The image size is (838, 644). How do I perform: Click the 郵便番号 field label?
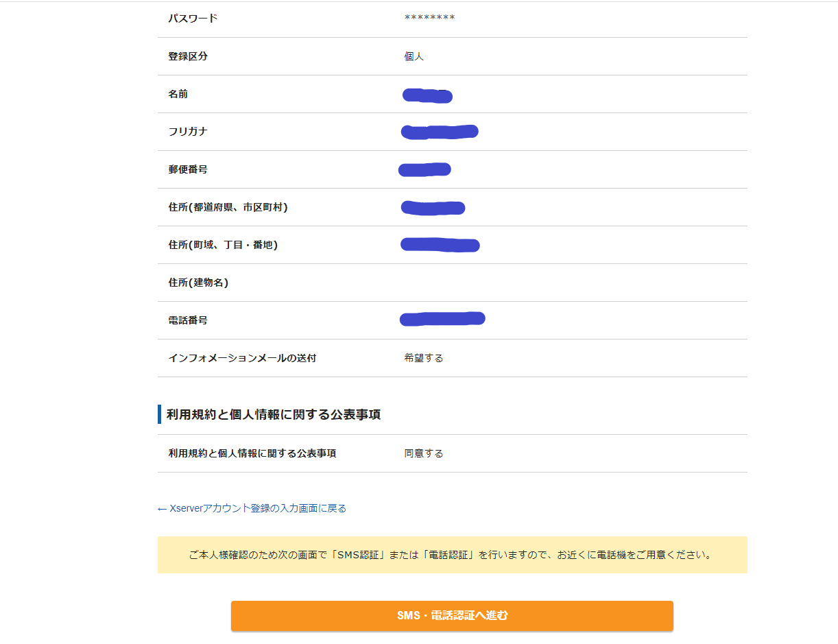[188, 169]
